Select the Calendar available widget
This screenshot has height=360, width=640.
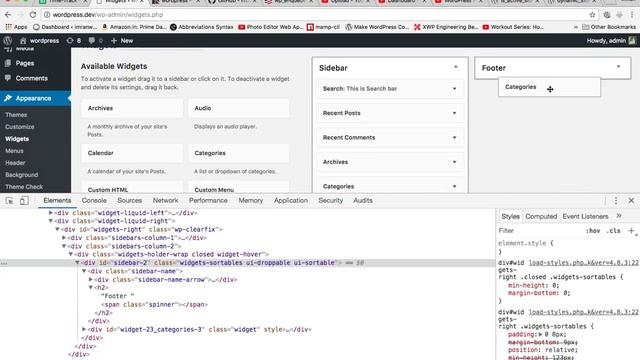click(x=132, y=153)
